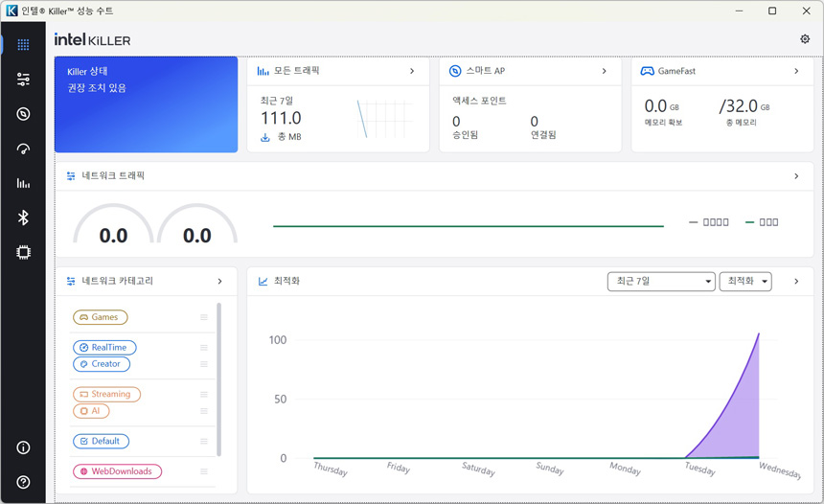Click the chip icon in sidebar

click(x=23, y=252)
